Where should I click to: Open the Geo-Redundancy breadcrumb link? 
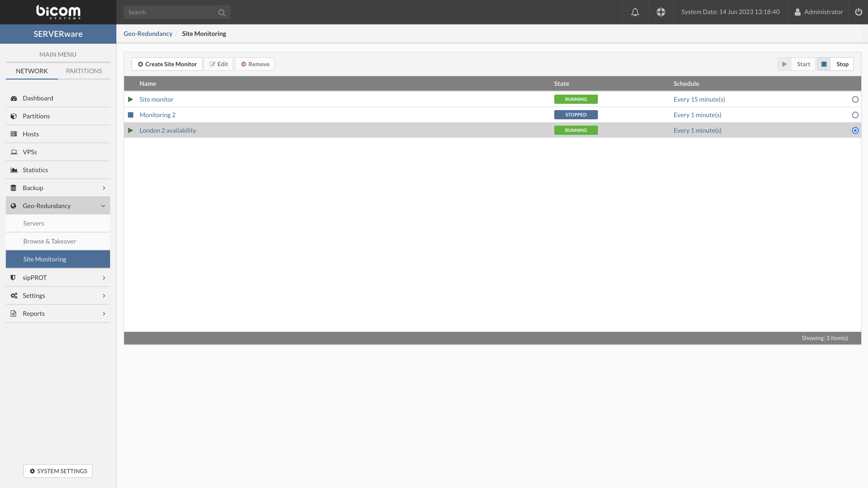click(x=148, y=34)
